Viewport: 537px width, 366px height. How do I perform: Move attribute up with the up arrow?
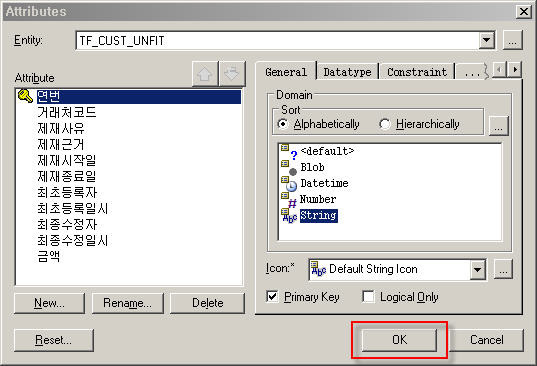[x=205, y=74]
